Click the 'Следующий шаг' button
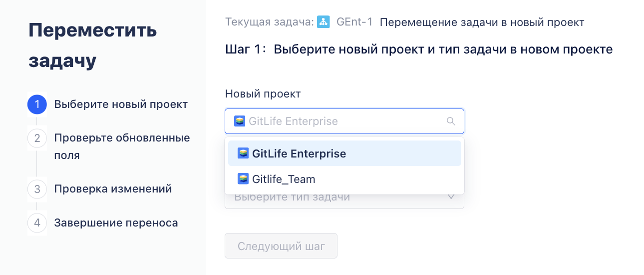This screenshot has width=644, height=275. (x=281, y=246)
